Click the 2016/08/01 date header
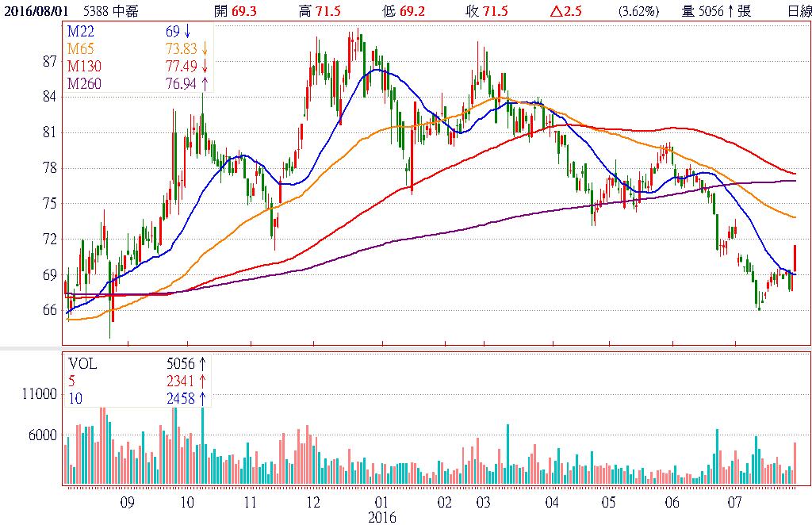This screenshot has height=525, width=812. click(x=34, y=10)
